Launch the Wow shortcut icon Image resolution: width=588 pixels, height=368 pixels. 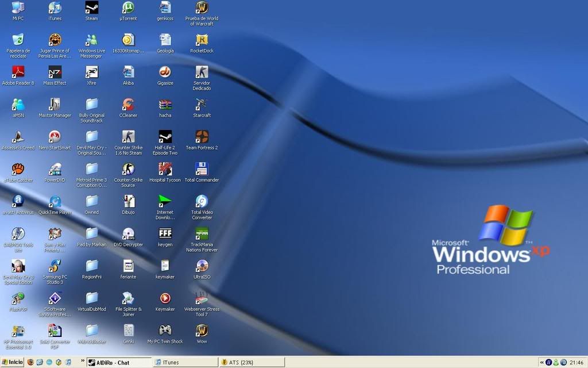coord(202,334)
